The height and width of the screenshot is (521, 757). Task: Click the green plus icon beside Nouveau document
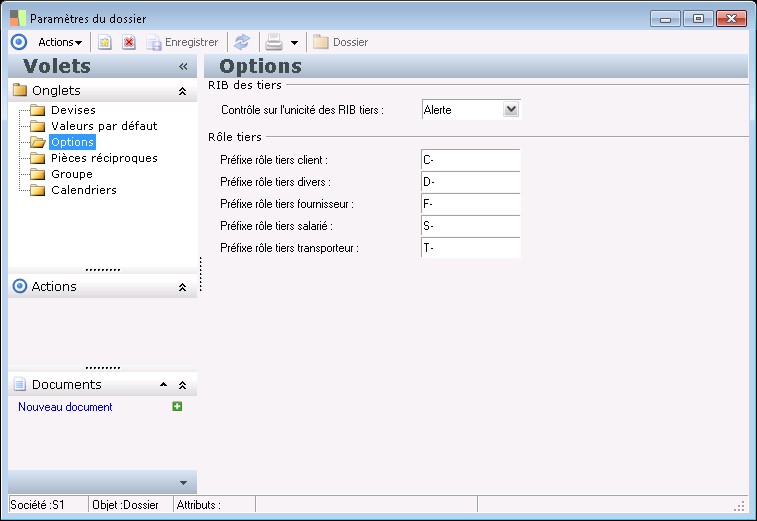coord(177,406)
